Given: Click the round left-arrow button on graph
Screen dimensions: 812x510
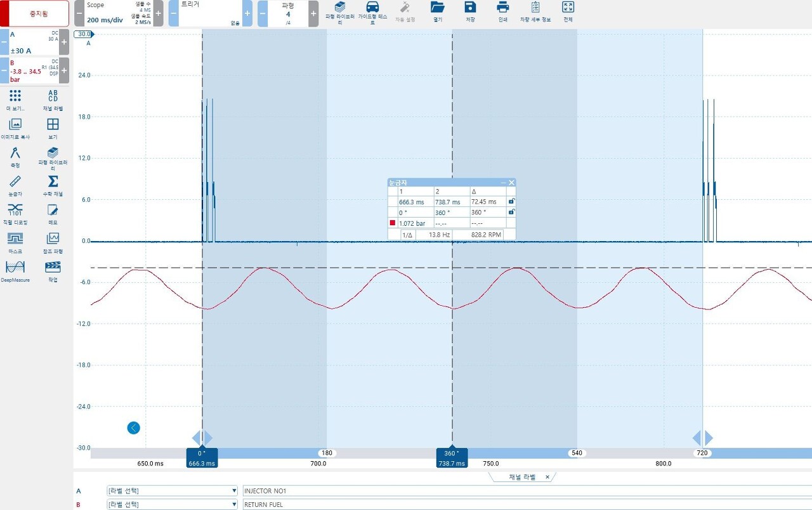Looking at the screenshot, I should click(133, 428).
